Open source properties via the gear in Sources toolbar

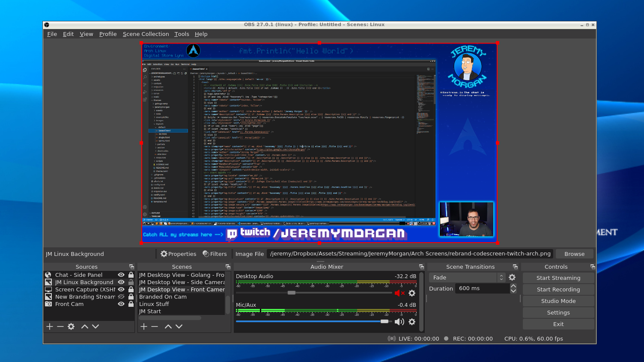[71, 326]
